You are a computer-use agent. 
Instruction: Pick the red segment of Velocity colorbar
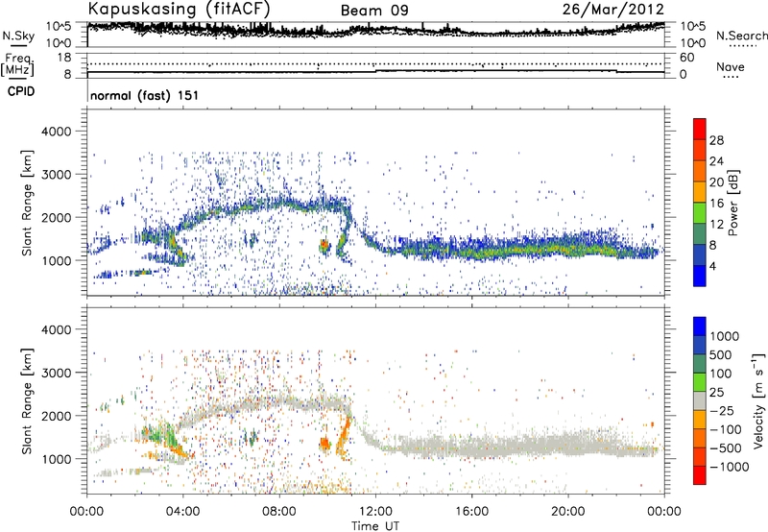coord(700,475)
